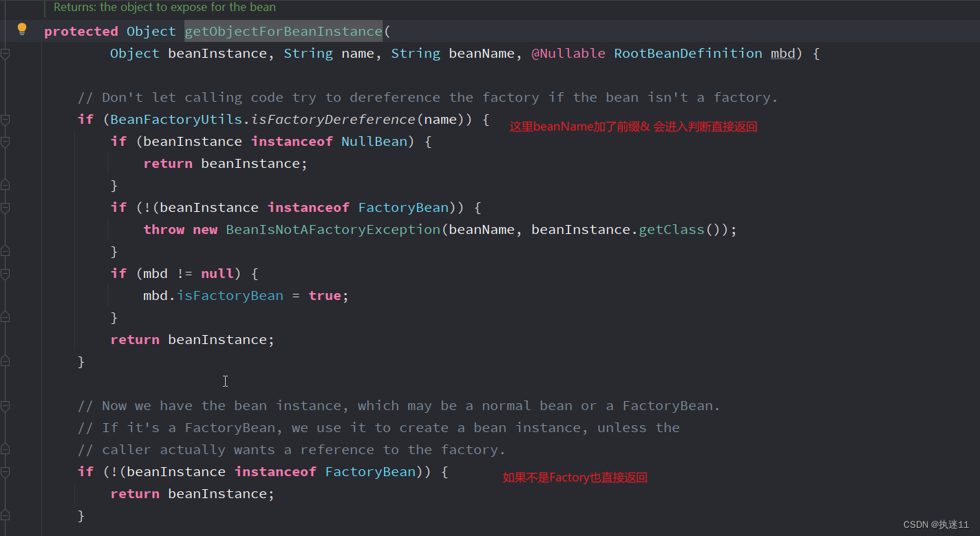Click BeanIsNotAFactoryException class name
Image resolution: width=980 pixels, height=536 pixels.
click(333, 230)
